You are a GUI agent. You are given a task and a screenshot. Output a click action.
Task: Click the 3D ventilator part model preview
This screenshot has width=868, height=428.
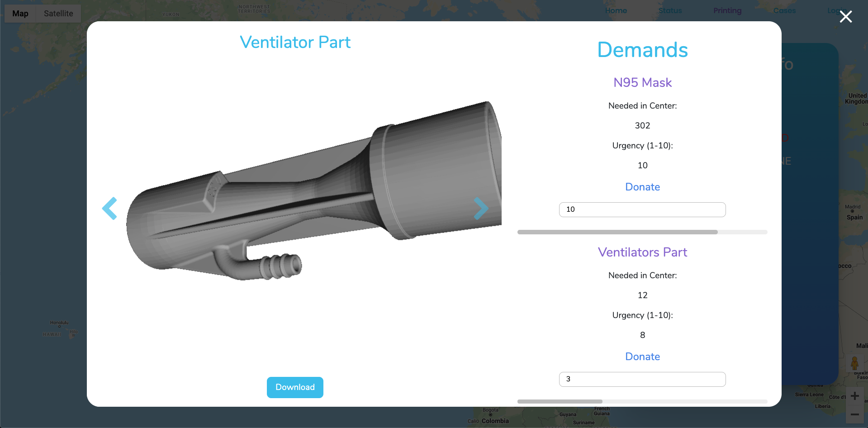coord(313,191)
